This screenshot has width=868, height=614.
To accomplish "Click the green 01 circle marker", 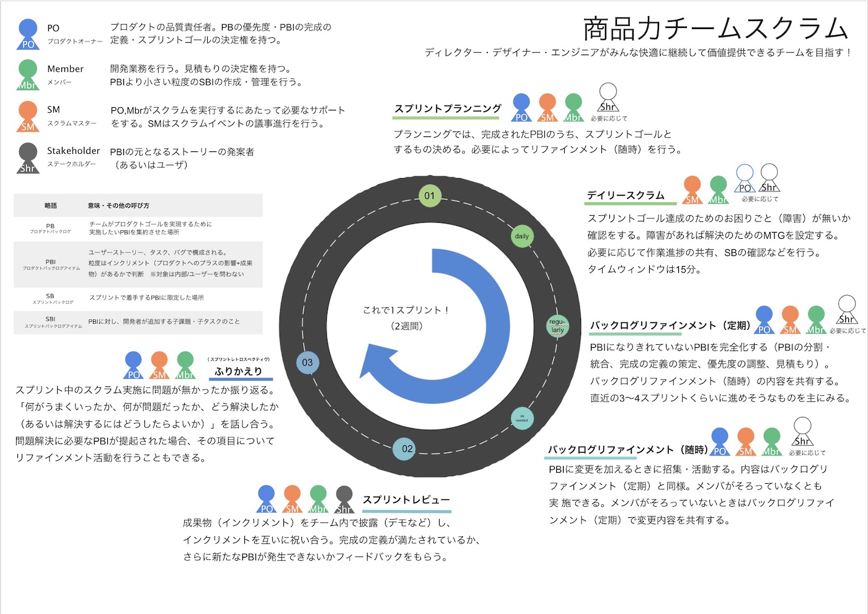I will pyautogui.click(x=430, y=196).
